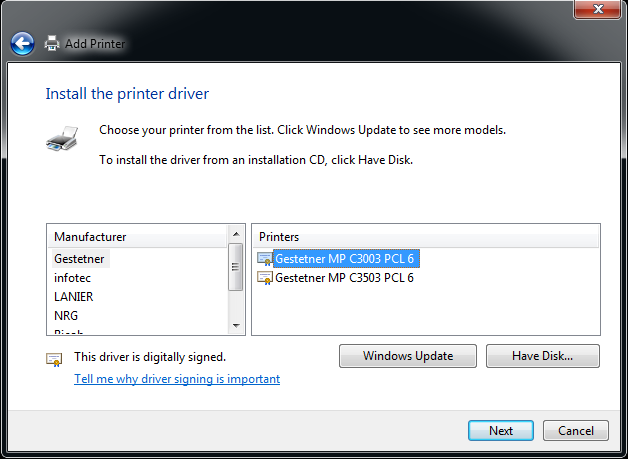Viewport: 628px width, 459px height.
Task: Select Gestetner in the Manufacturer list
Action: [x=80, y=259]
